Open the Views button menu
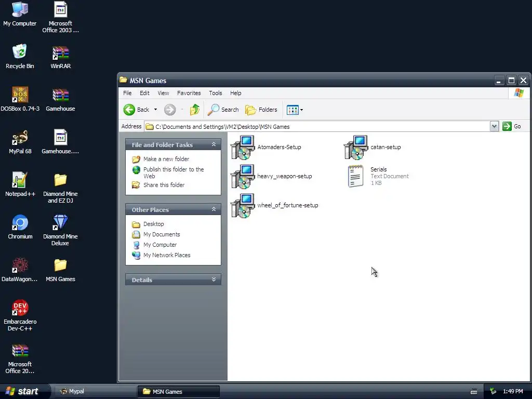This screenshot has height=399, width=532. click(295, 110)
